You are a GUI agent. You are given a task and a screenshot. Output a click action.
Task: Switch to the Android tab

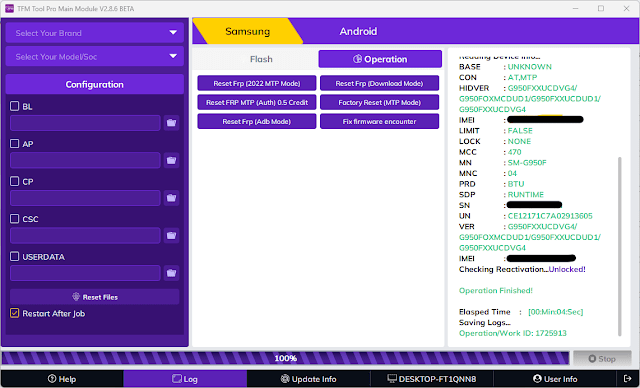click(x=358, y=31)
